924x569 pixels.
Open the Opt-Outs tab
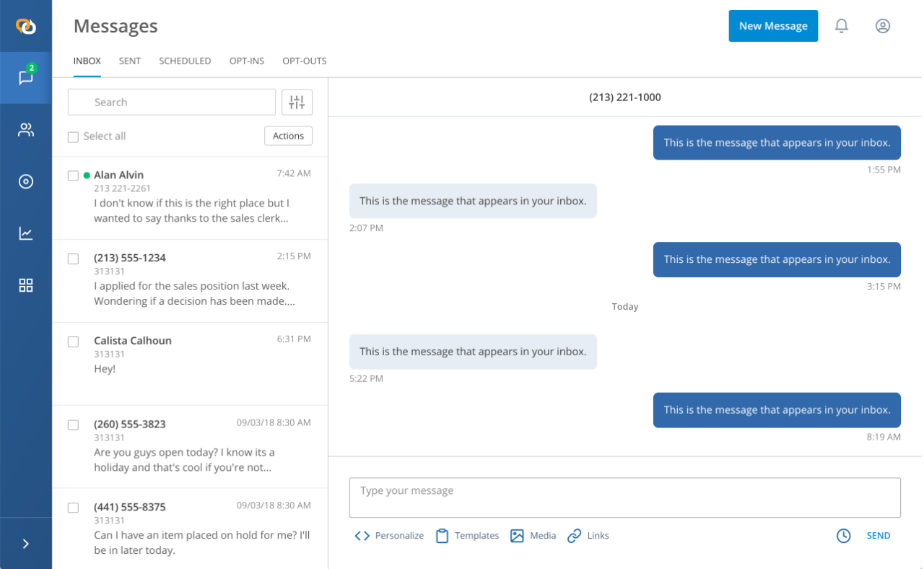(304, 61)
